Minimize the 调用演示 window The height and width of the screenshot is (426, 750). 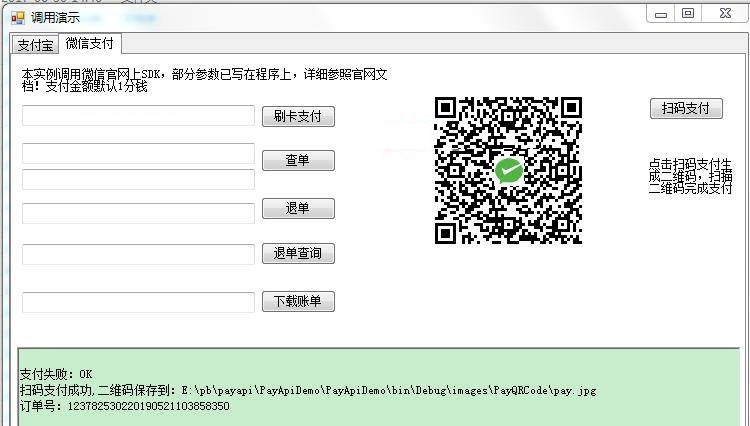661,14
